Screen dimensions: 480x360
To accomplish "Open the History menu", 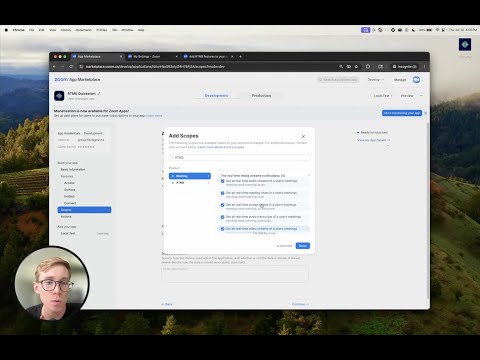I will point(66,30).
